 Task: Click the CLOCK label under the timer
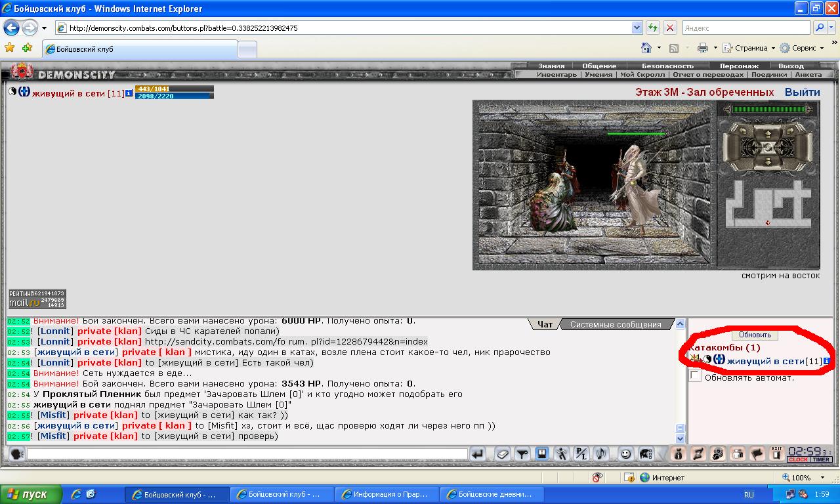tap(798, 459)
